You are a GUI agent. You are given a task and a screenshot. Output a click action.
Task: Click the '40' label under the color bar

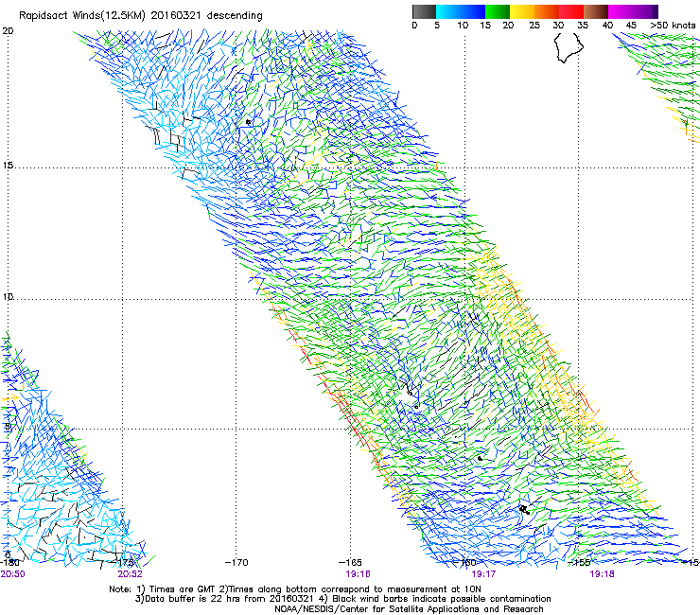coord(607,25)
